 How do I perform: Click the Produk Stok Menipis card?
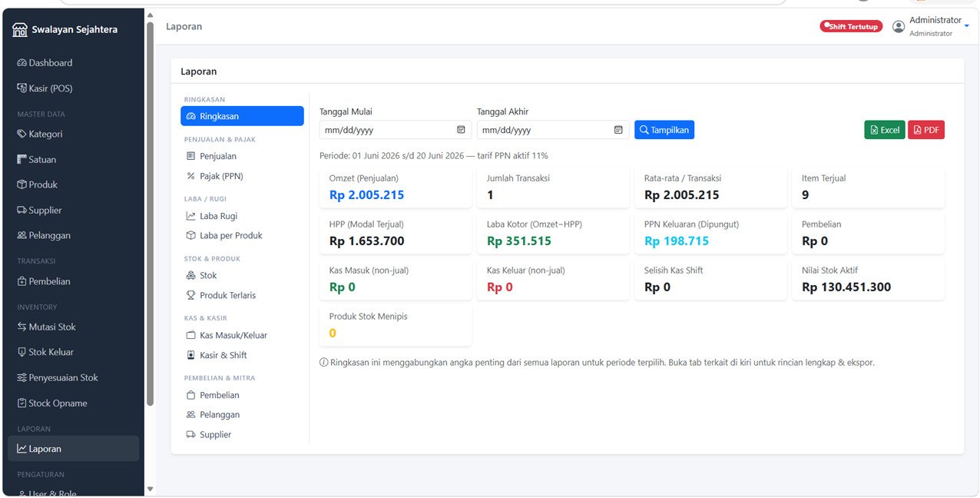tap(396, 326)
